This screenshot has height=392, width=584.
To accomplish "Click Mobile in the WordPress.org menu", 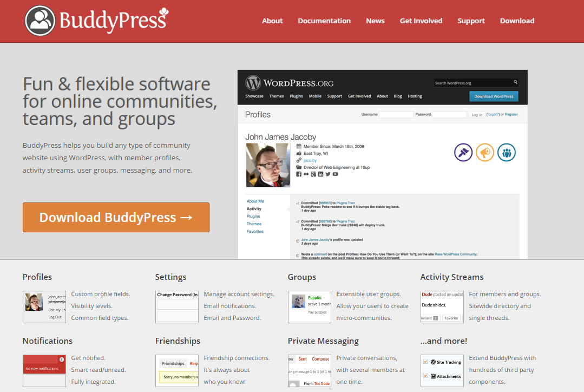I will 315,96.
